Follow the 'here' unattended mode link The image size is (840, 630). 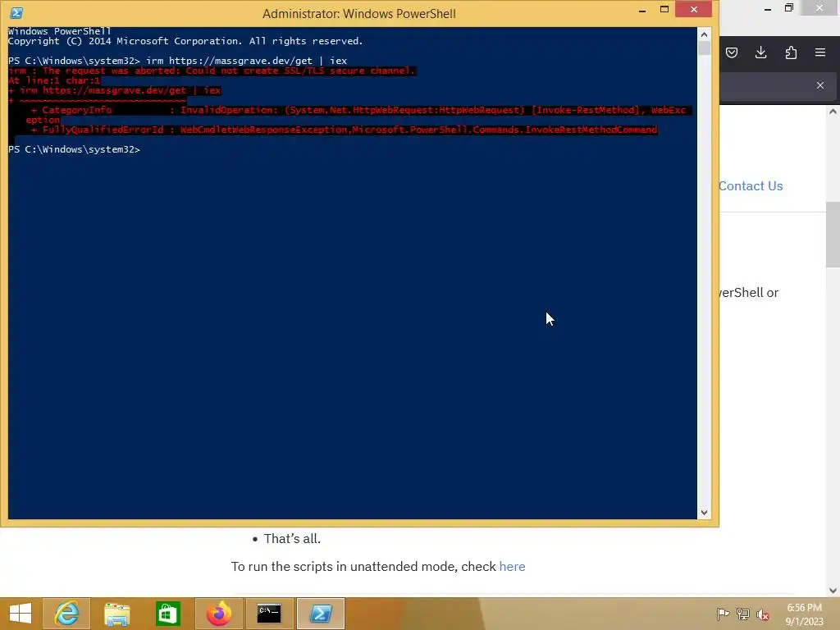point(512,566)
